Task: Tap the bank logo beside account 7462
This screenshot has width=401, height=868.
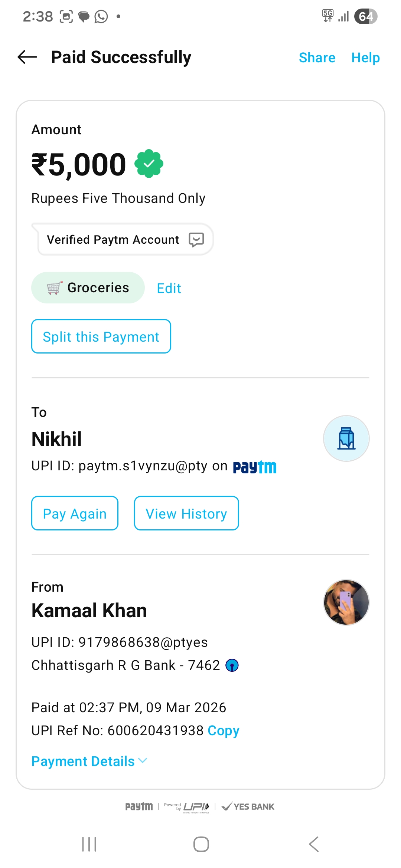Action: [x=232, y=665]
